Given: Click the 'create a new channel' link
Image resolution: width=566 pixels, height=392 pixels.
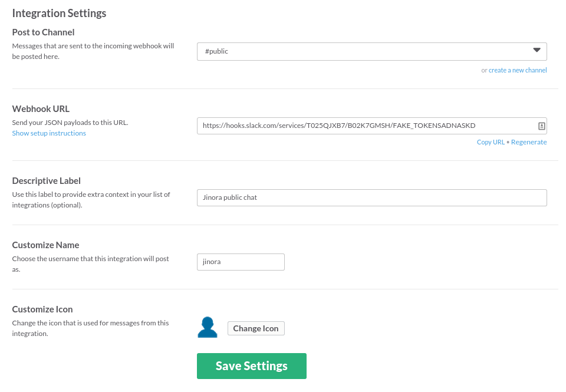Looking at the screenshot, I should pyautogui.click(x=518, y=70).
